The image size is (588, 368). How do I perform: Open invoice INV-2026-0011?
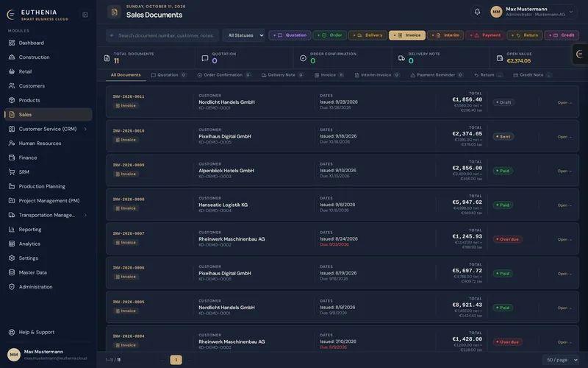pyautogui.click(x=564, y=102)
